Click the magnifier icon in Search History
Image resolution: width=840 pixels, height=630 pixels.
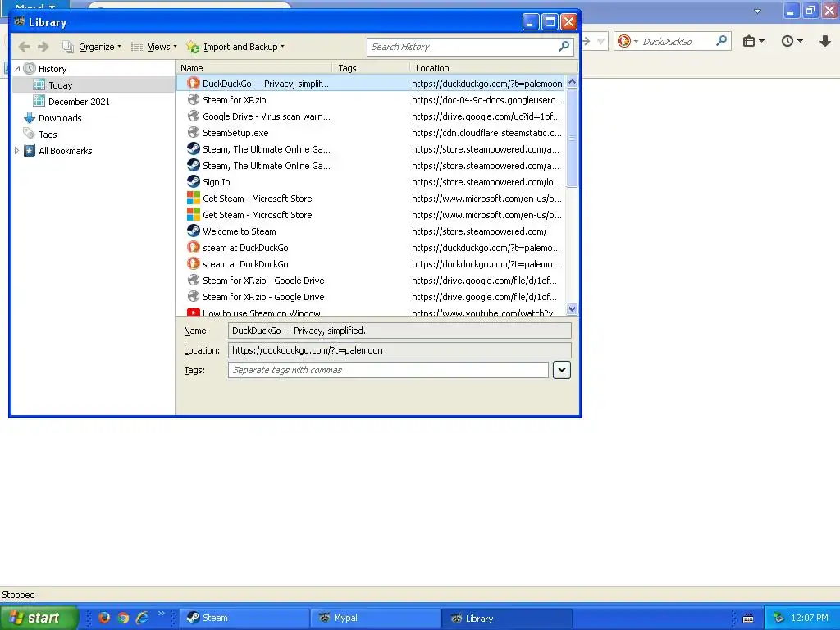click(564, 47)
